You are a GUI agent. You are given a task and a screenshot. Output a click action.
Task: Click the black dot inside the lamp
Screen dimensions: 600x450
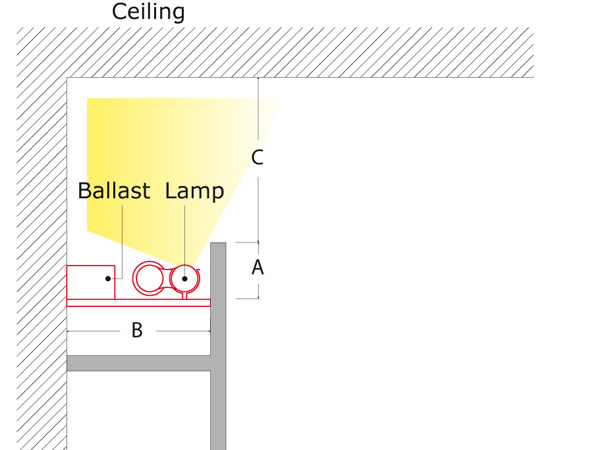(x=184, y=279)
